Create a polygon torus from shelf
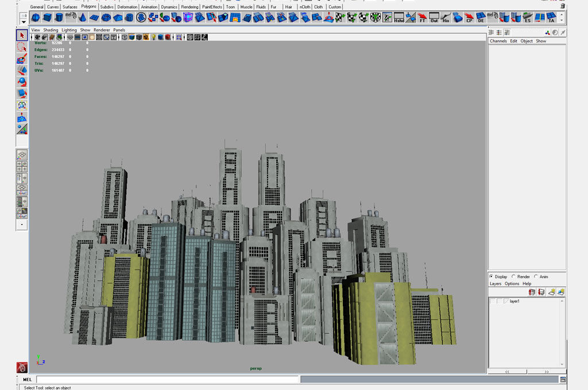 click(x=106, y=17)
